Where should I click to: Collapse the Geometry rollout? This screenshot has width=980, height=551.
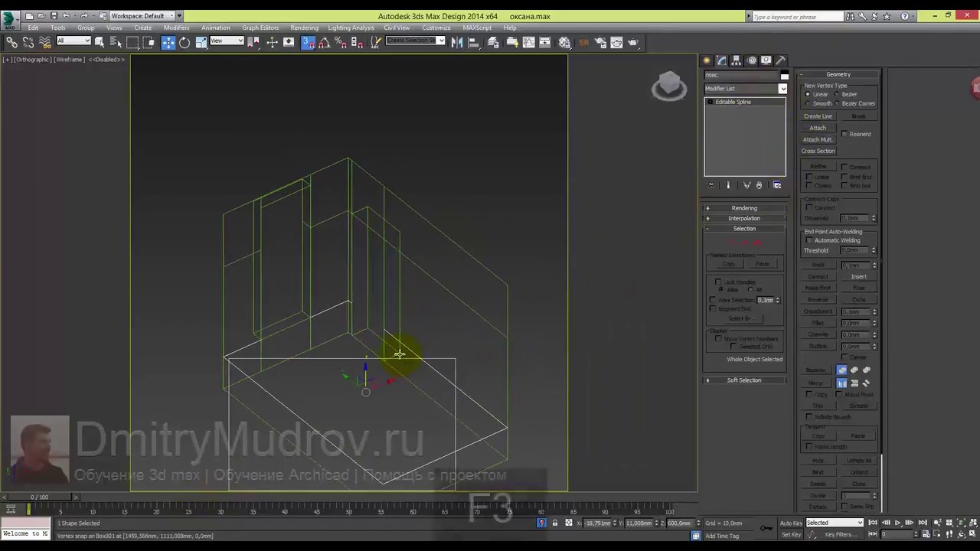pyautogui.click(x=838, y=74)
